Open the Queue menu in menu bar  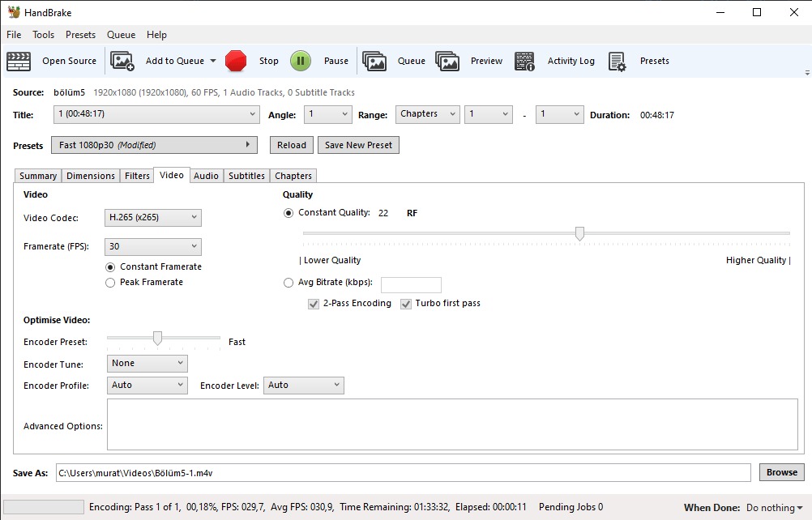point(122,35)
